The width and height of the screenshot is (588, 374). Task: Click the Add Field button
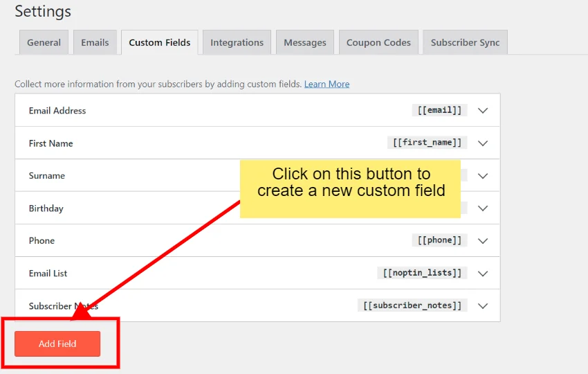click(57, 344)
